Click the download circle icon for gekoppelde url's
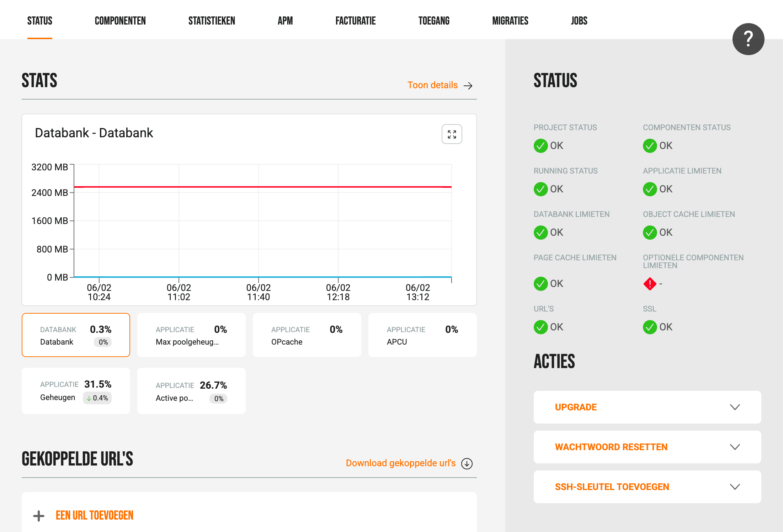Image resolution: width=783 pixels, height=532 pixels. click(467, 463)
